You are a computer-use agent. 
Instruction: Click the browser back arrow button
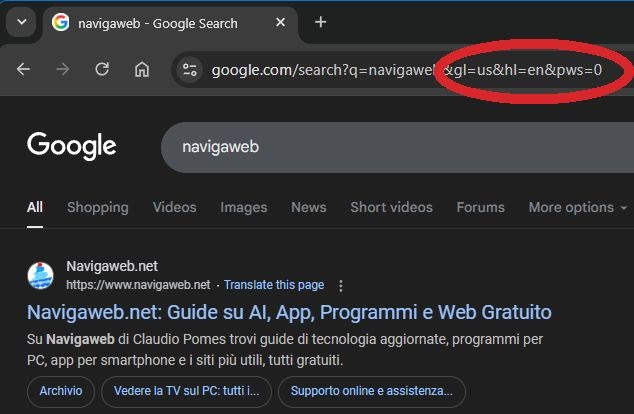pos(23,70)
